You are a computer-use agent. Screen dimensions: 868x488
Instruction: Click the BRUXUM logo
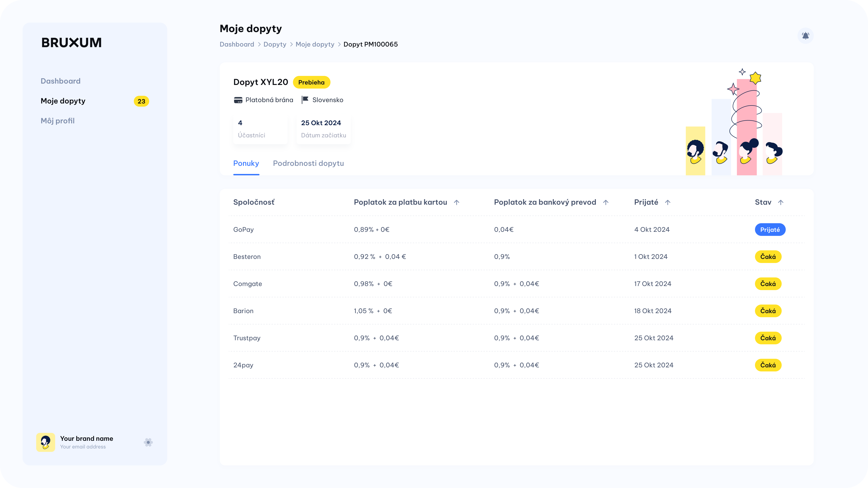tap(71, 43)
